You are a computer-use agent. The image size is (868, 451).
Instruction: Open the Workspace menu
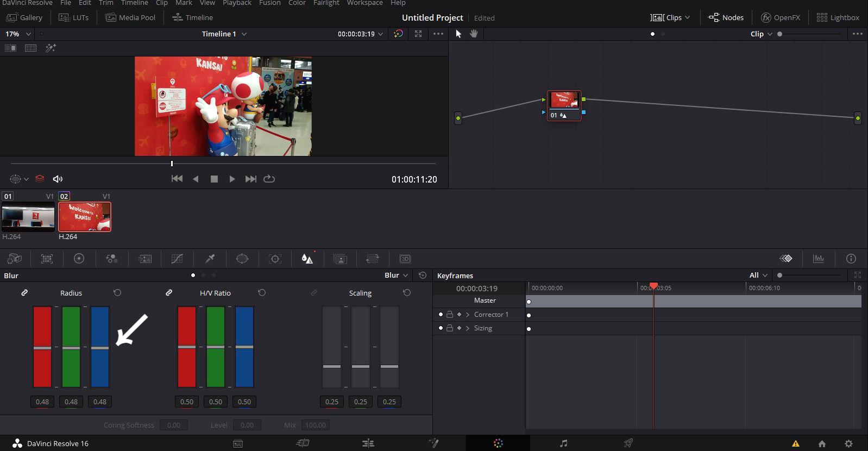click(x=365, y=3)
